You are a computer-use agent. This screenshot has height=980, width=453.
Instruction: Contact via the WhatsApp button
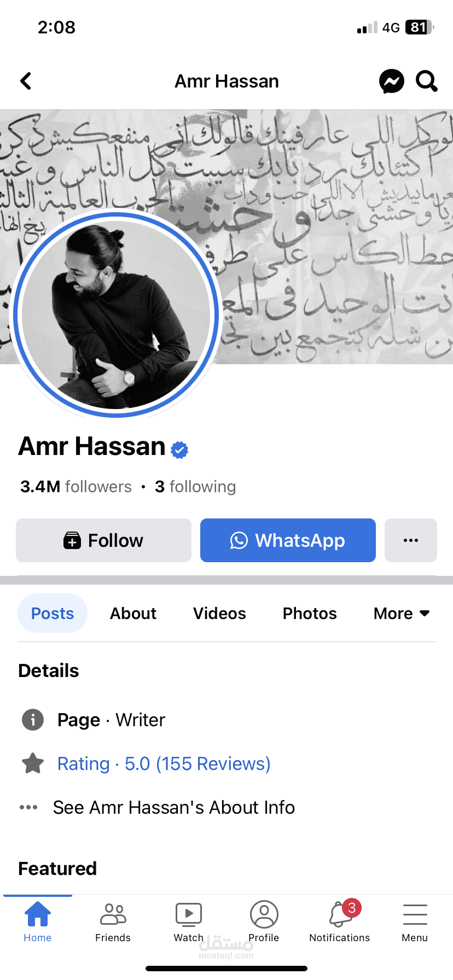[288, 540]
